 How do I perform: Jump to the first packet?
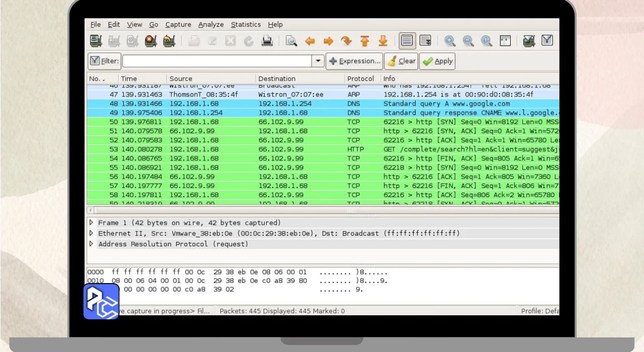point(365,41)
